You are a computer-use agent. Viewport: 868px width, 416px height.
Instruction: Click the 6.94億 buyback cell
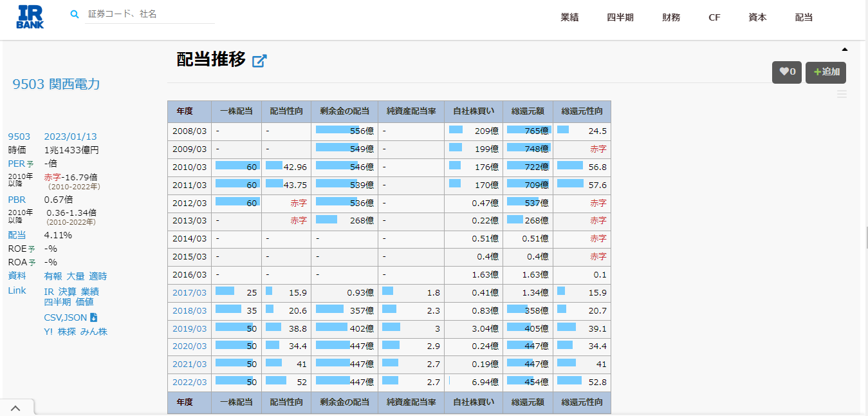click(474, 382)
